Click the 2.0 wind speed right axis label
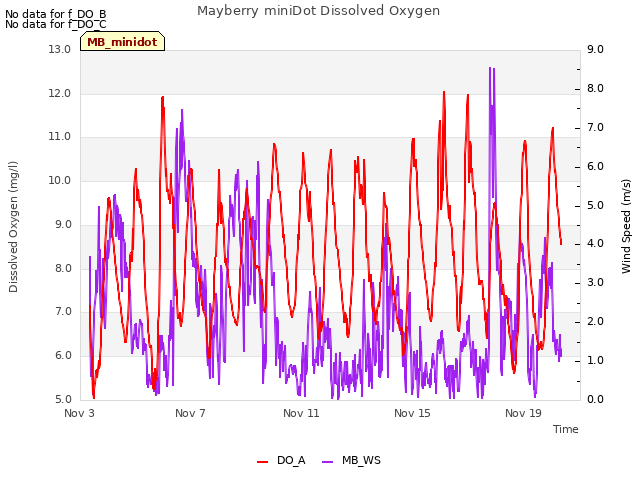 click(596, 322)
